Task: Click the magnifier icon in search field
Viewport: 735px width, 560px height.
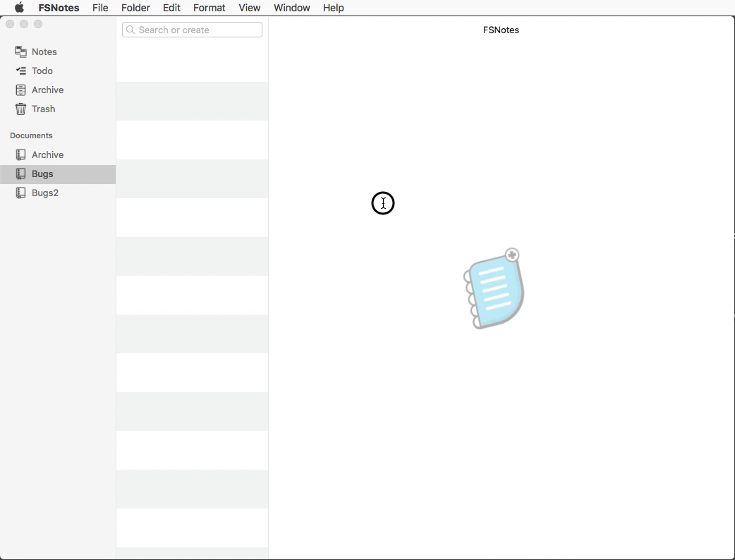Action: click(130, 30)
